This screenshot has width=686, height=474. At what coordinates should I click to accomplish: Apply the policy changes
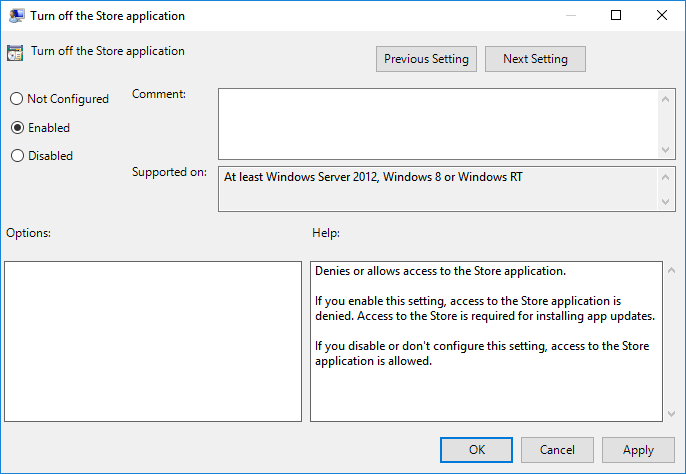click(638, 450)
